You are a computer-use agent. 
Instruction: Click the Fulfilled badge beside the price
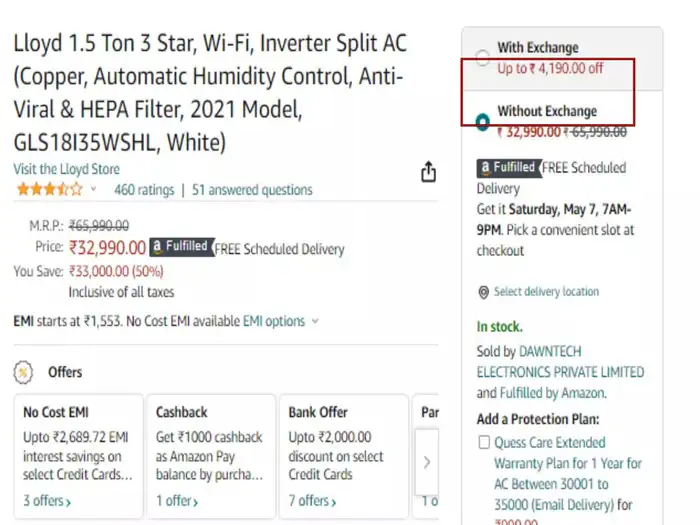pos(181,247)
